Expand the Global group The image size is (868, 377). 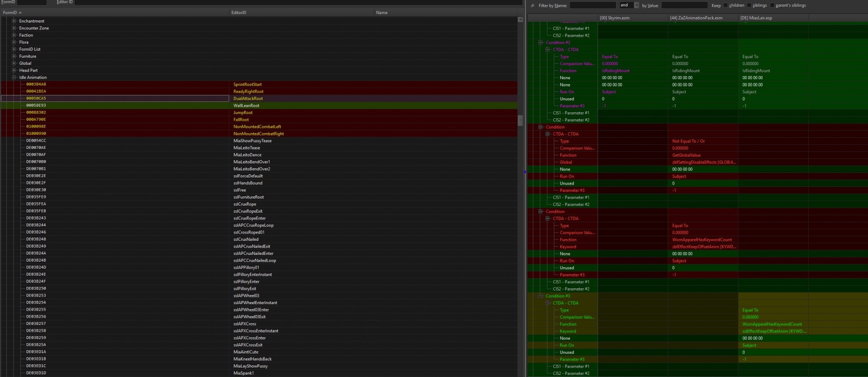pos(14,63)
